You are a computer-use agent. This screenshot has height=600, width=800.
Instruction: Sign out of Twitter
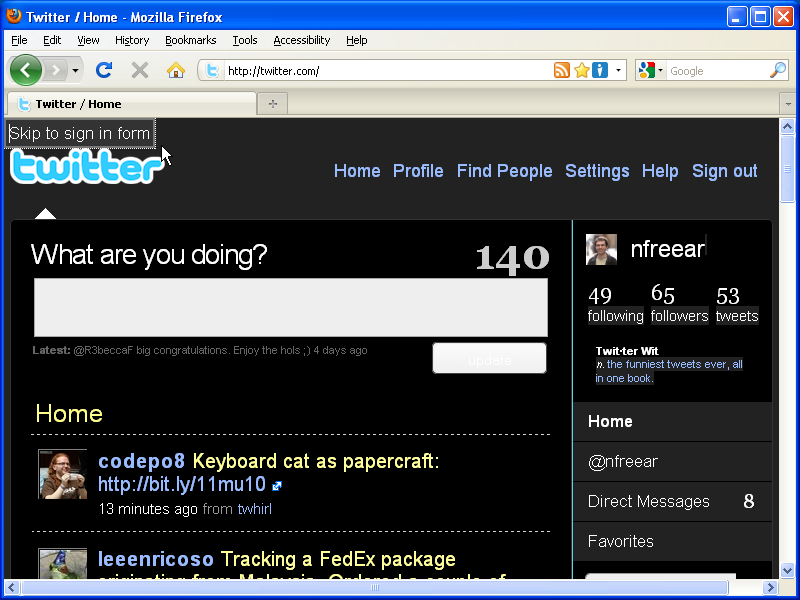pos(724,171)
